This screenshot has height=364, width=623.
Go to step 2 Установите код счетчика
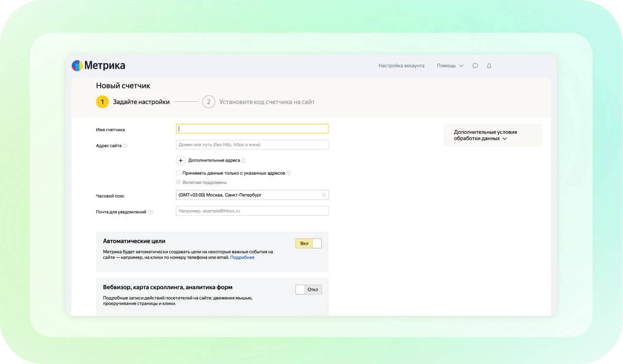[x=258, y=102]
